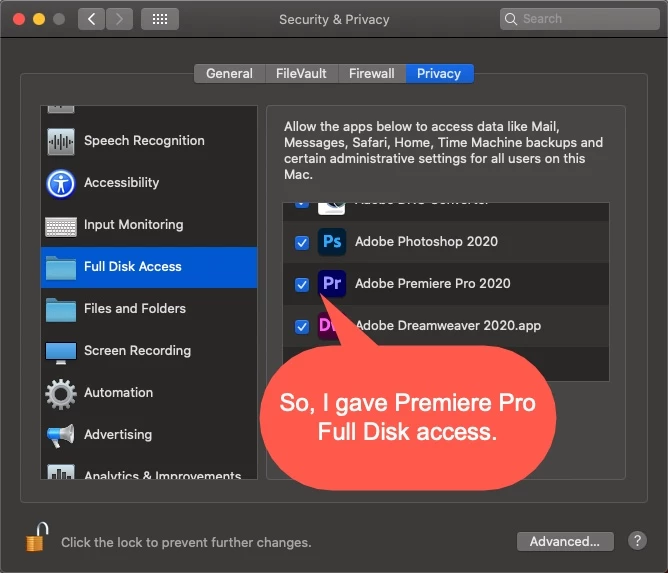Select the Adobe Photoshop 2020 row
The image size is (668, 573).
[x=446, y=242]
